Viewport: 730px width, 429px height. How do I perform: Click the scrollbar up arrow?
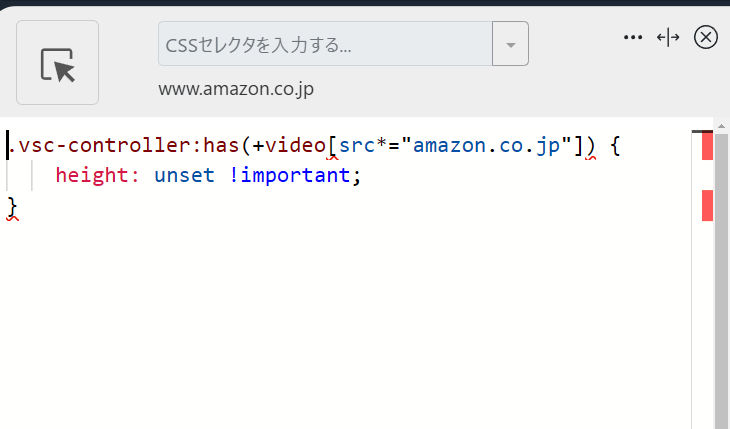point(721,126)
